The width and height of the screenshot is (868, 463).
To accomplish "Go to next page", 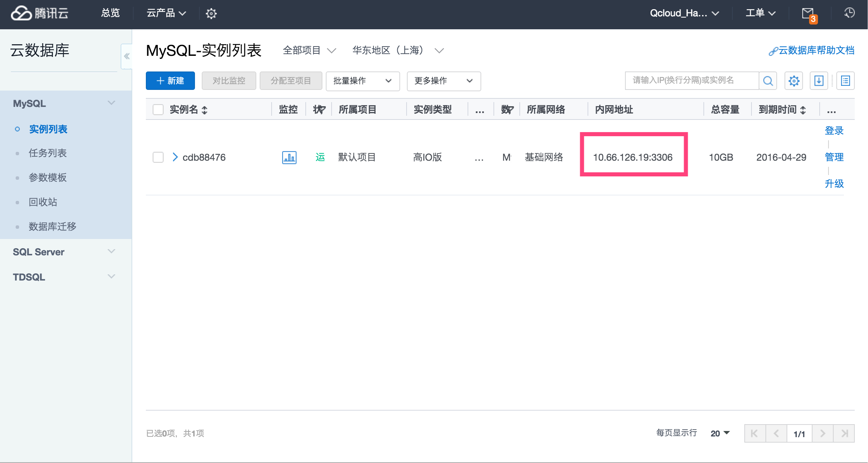I will [x=823, y=433].
